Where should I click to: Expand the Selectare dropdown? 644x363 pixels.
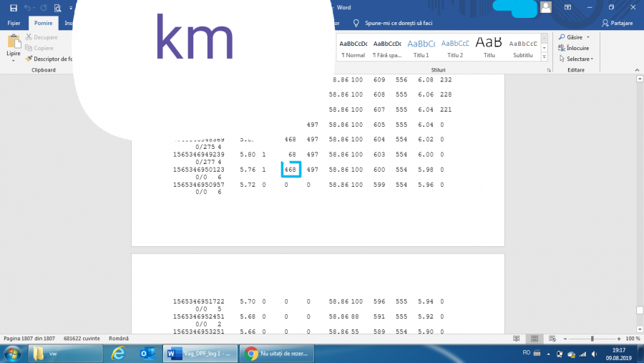[593, 59]
